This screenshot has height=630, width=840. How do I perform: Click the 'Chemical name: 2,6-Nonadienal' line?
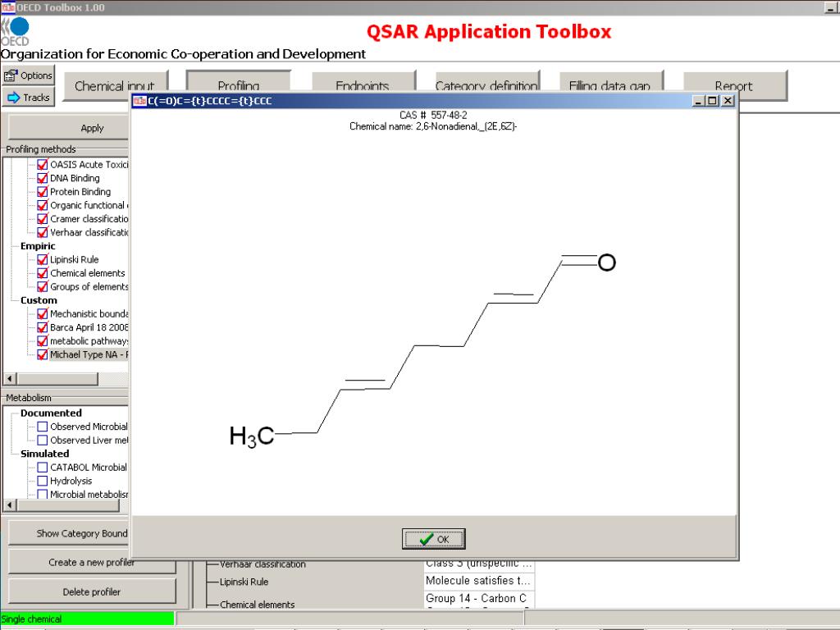point(433,127)
